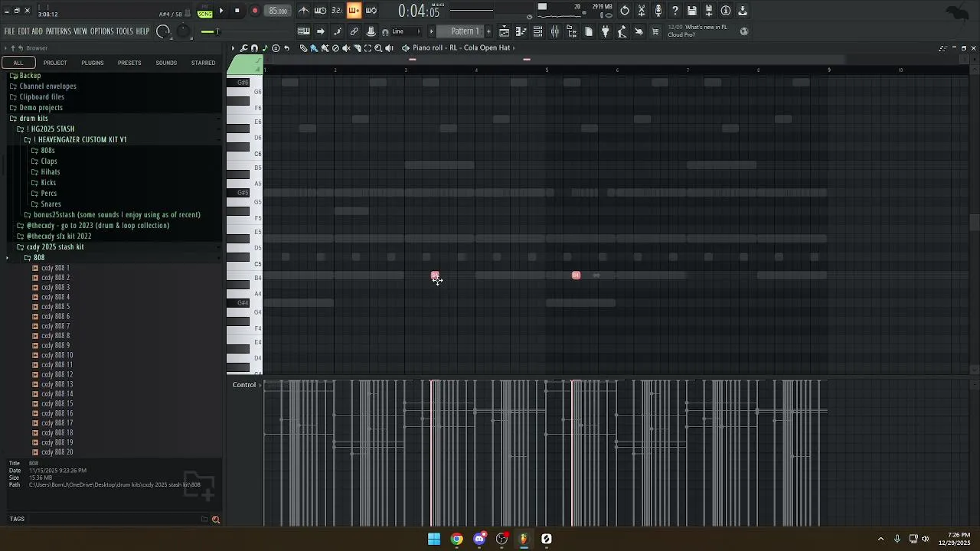Screen dimensions: 980x551
Task: Open the OPTIONS menu
Action: tap(102, 31)
